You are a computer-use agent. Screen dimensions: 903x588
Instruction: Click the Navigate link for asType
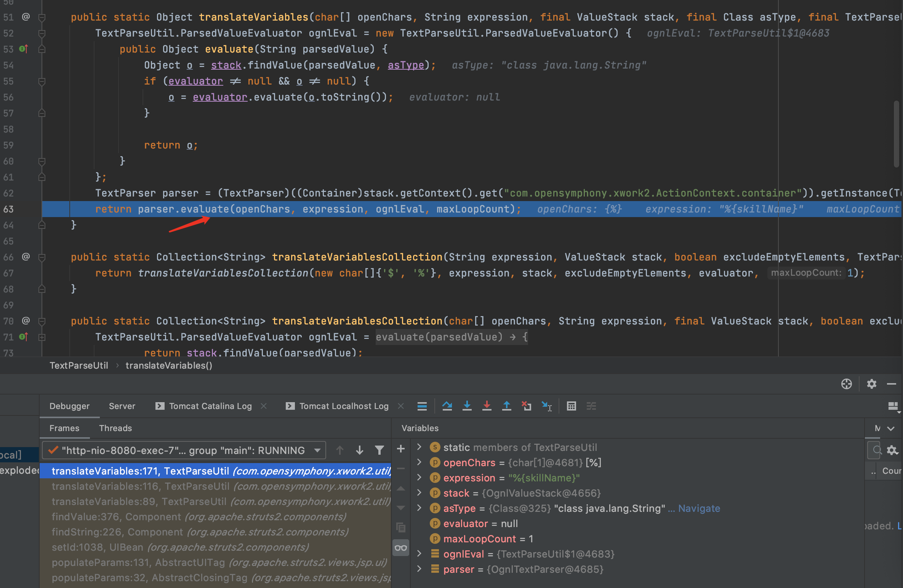[x=699, y=508]
